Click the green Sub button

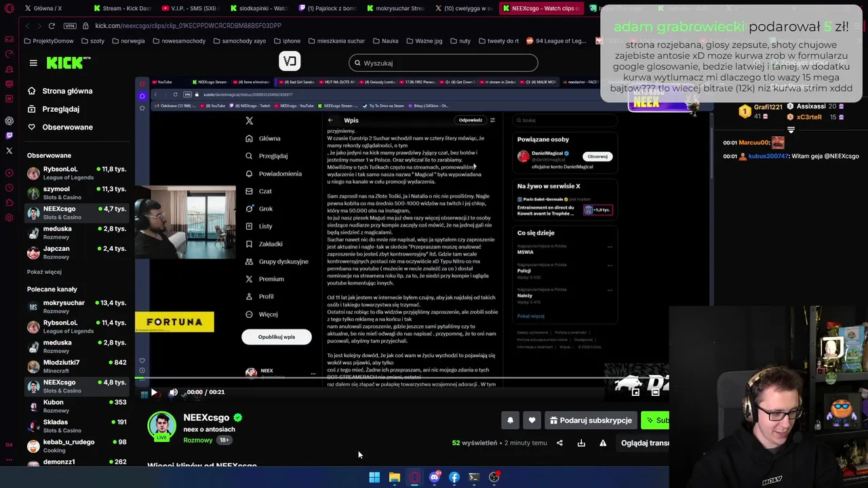[x=655, y=420]
